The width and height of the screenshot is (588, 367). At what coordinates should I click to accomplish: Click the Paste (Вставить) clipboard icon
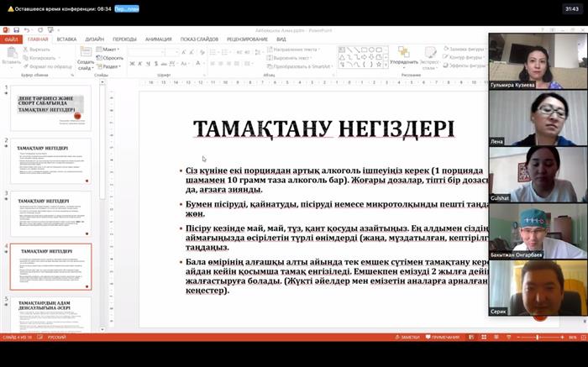[12, 55]
